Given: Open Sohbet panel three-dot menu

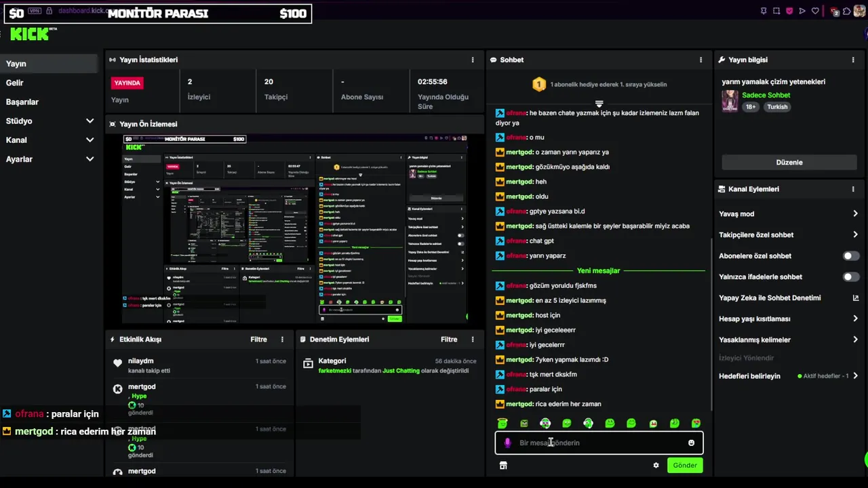Looking at the screenshot, I should (x=701, y=60).
